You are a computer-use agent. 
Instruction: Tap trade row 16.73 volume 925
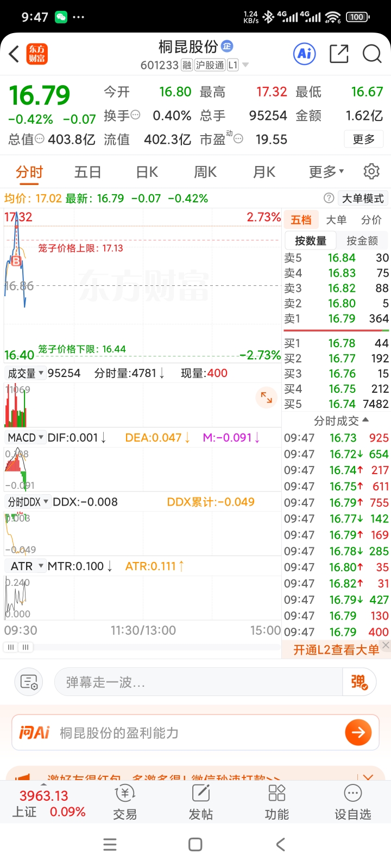tap(337, 438)
